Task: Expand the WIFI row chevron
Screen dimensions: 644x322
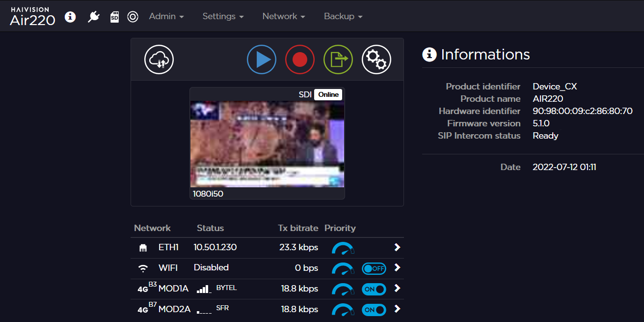Action: (397, 268)
